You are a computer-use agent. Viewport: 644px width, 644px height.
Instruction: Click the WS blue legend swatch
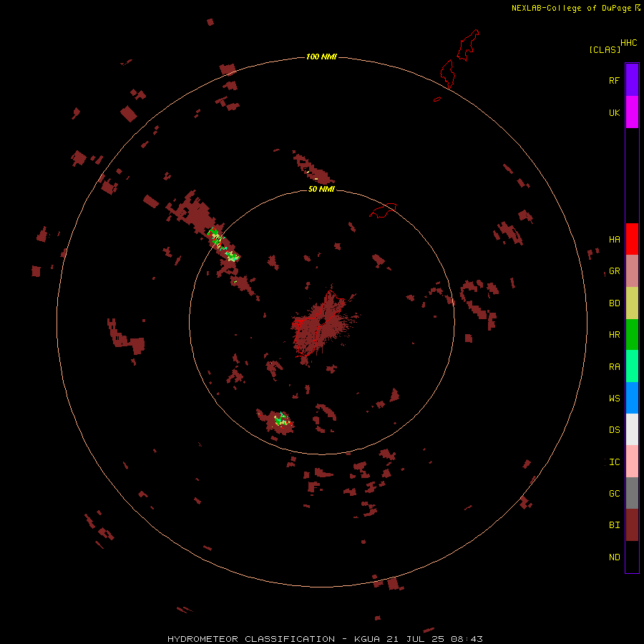pos(632,398)
